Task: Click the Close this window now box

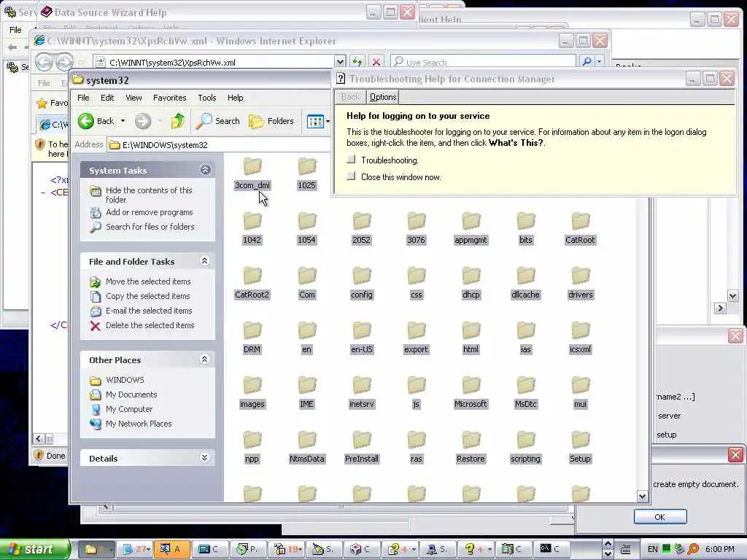Action: (351, 176)
